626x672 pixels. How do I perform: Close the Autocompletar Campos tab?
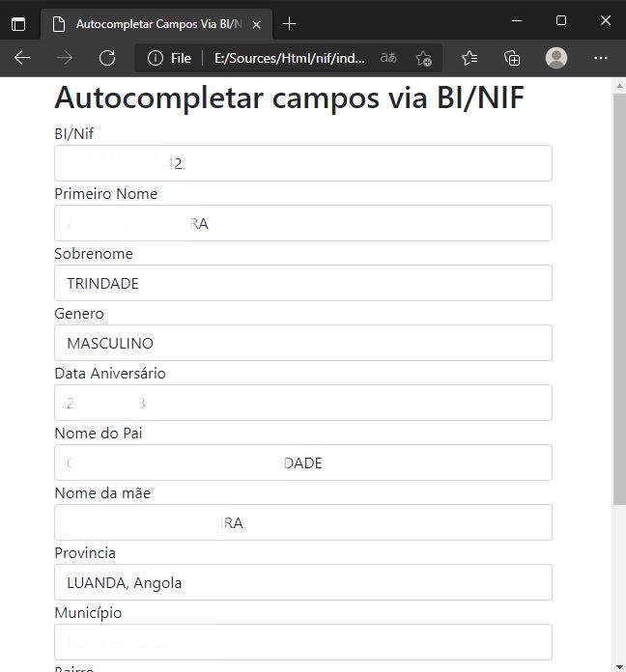(256, 25)
